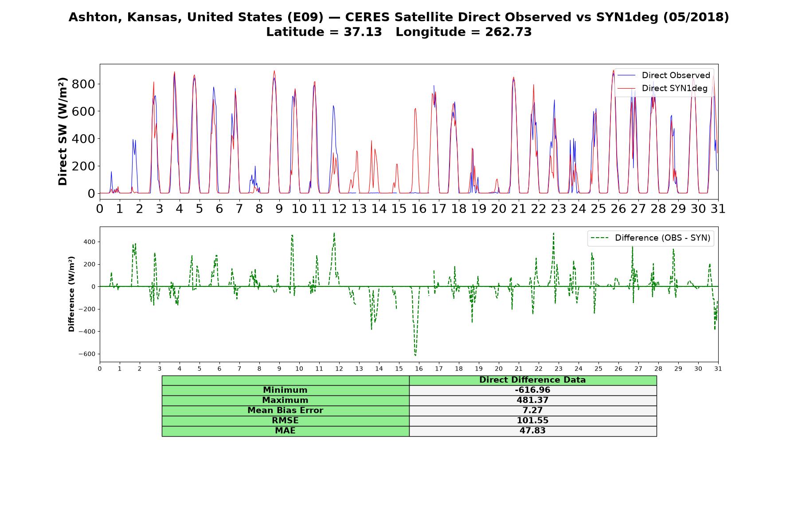Click the Latitude and Longitude subtitle line

pyautogui.click(x=399, y=32)
